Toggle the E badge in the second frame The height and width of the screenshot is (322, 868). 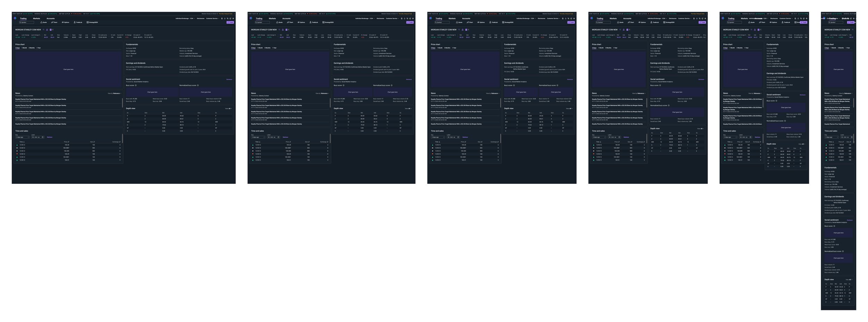pos(286,30)
